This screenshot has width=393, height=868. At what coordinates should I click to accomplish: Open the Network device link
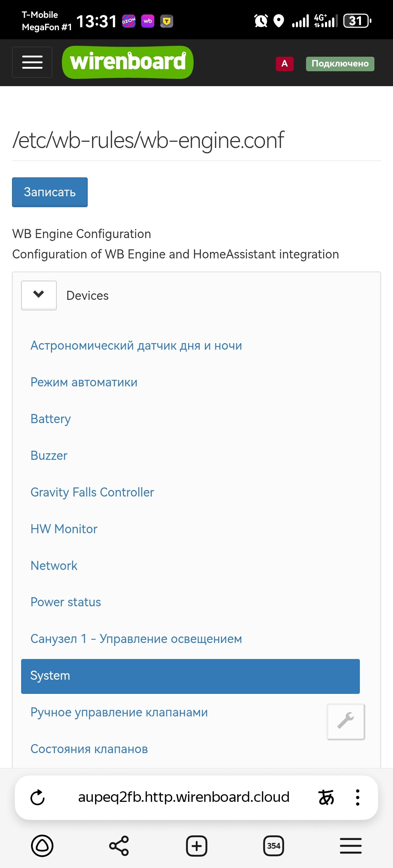54,566
